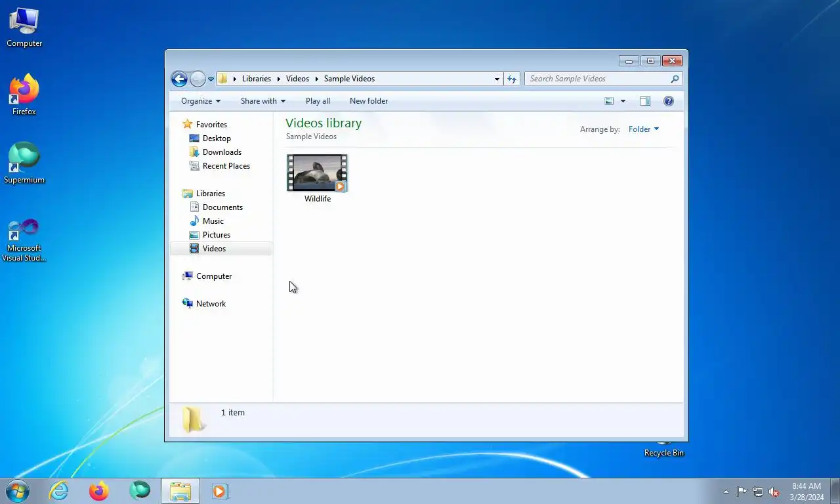Select the Supermium desktop shortcut

24,164
